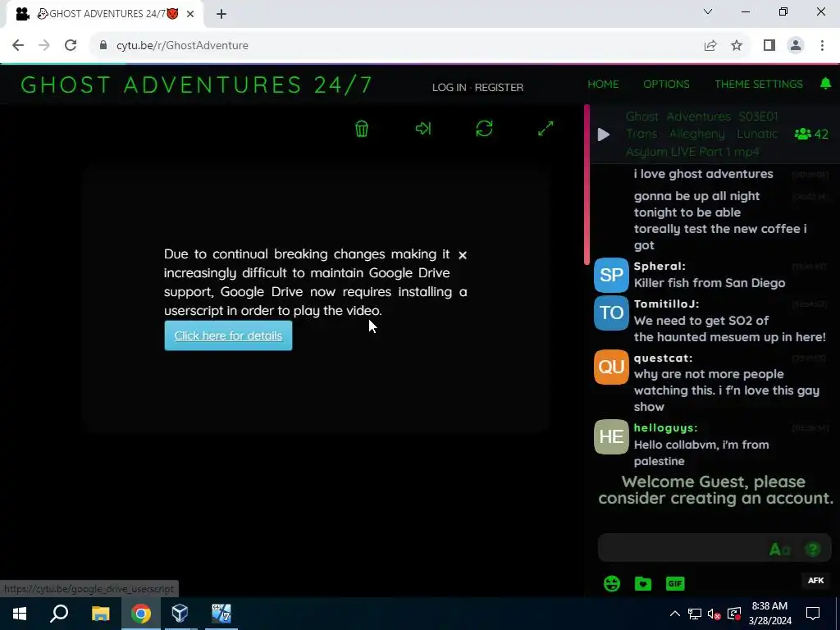
Task: Click the GHOST ADVENTURES 24/7 site title
Action: click(x=196, y=84)
